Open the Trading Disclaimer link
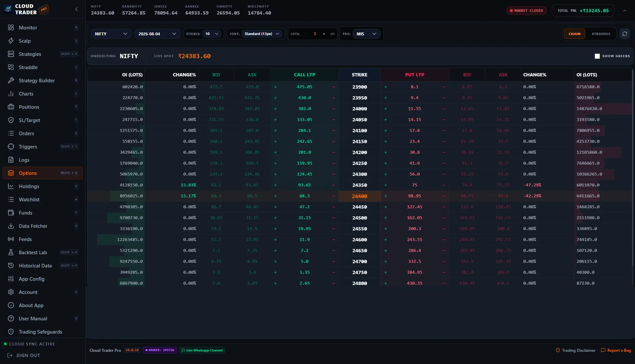The width and height of the screenshot is (635, 364). [575, 350]
